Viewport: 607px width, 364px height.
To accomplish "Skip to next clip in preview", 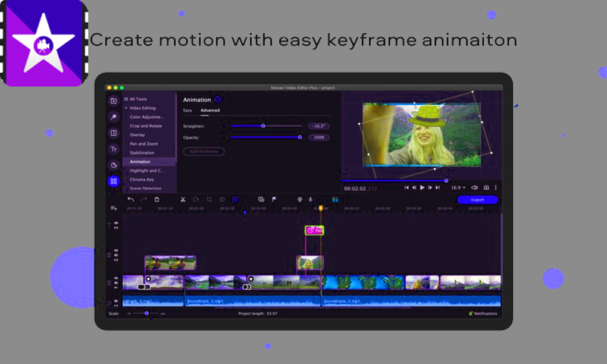I will 438,187.
